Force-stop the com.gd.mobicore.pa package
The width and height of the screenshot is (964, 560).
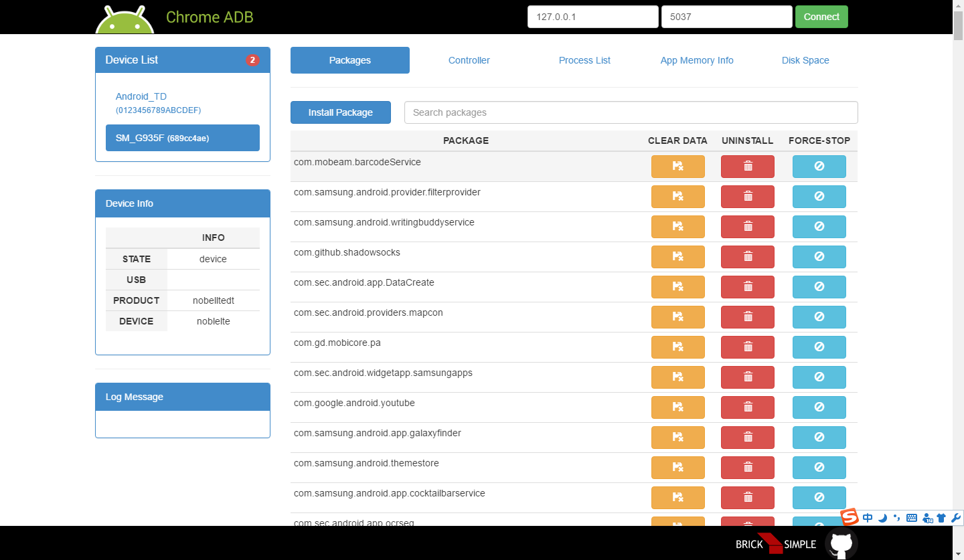819,347
